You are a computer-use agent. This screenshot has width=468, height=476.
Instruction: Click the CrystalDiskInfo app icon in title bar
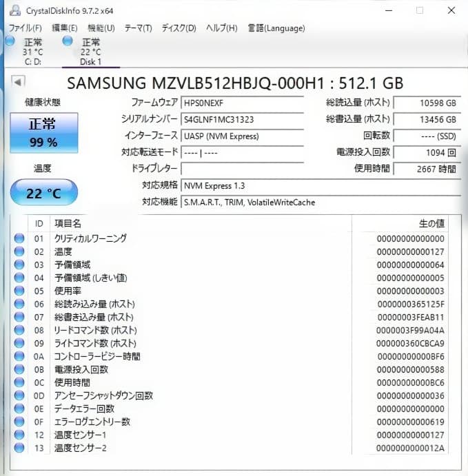coord(15,11)
